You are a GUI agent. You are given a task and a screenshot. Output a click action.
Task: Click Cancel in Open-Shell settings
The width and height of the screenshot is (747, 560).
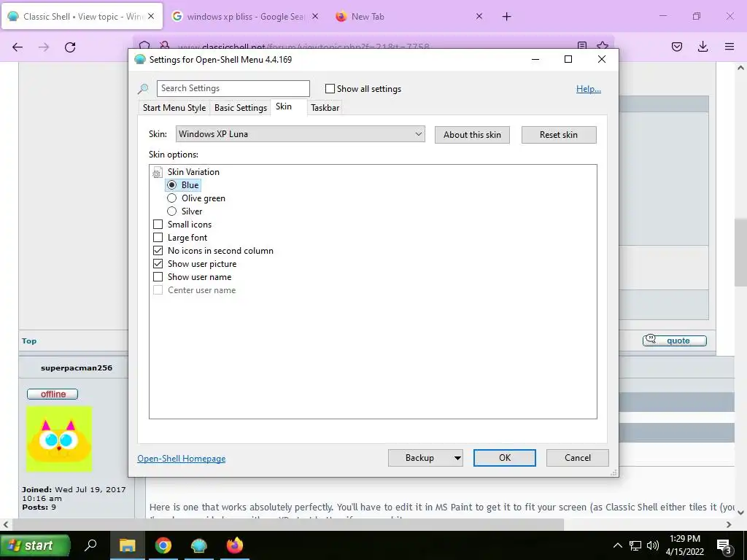point(578,458)
